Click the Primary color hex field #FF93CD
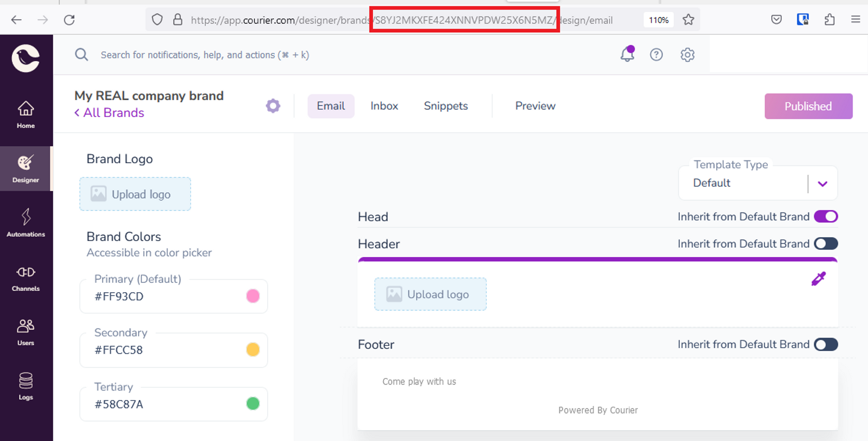 tap(174, 296)
